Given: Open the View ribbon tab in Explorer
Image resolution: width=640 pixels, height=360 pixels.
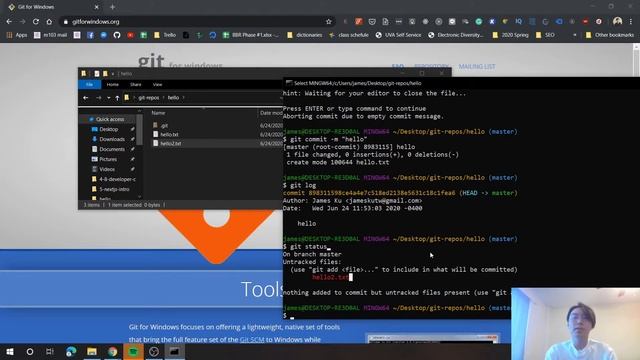Looking at the screenshot, I should tap(158, 84).
